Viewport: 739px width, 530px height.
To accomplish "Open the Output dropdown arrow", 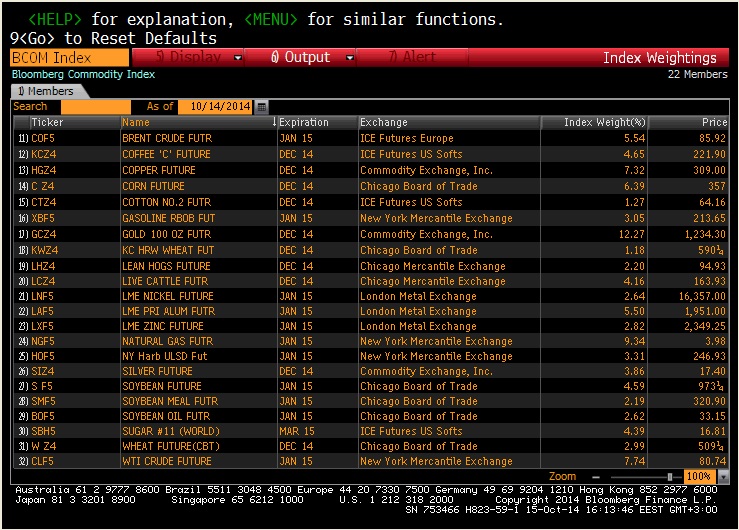I will [x=350, y=57].
